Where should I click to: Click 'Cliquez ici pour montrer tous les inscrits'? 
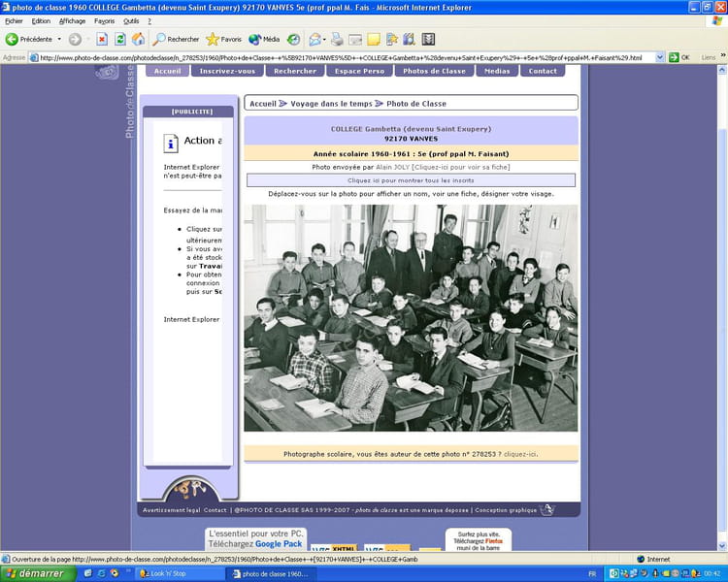coord(411,180)
